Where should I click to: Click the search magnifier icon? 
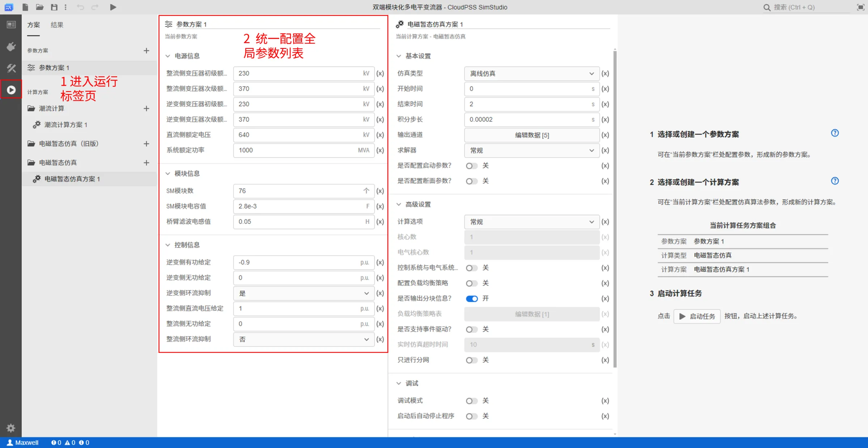tap(767, 7)
